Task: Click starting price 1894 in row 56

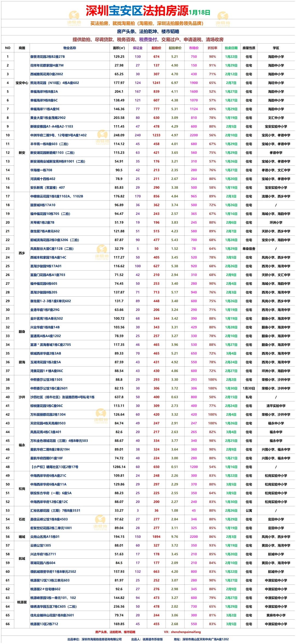Action: pos(156,537)
